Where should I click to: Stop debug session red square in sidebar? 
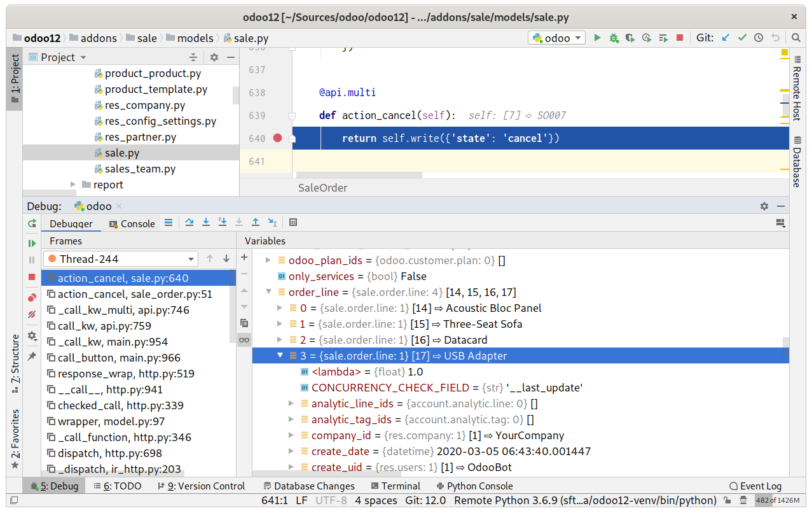pos(32,277)
